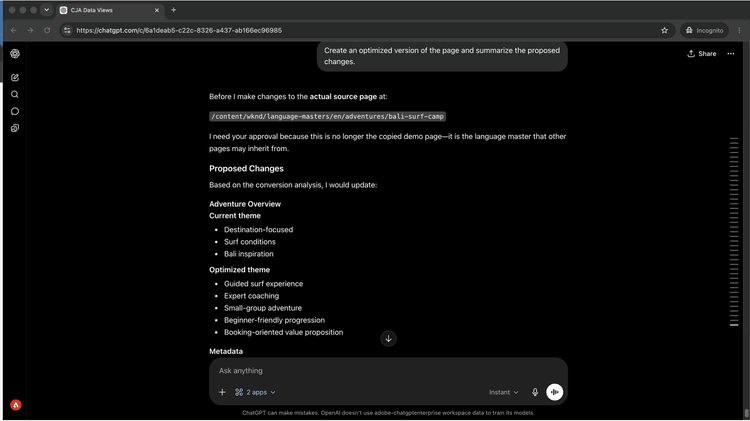Click the plus attach icon in composer

tap(222, 392)
